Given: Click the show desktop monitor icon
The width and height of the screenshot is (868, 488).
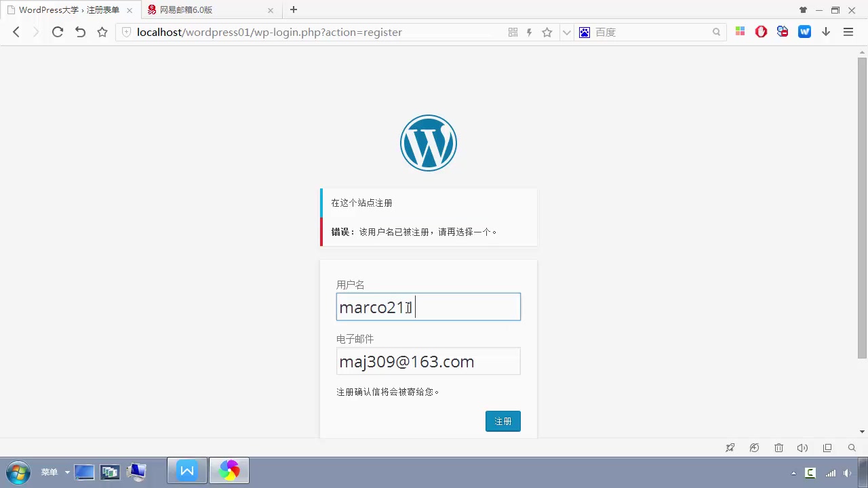Looking at the screenshot, I should (84, 472).
